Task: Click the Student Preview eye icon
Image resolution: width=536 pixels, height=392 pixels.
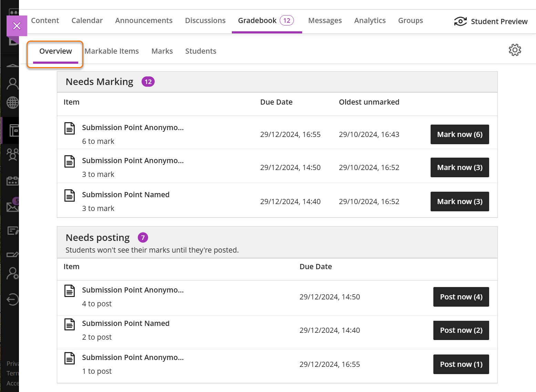Action: [x=460, y=21]
